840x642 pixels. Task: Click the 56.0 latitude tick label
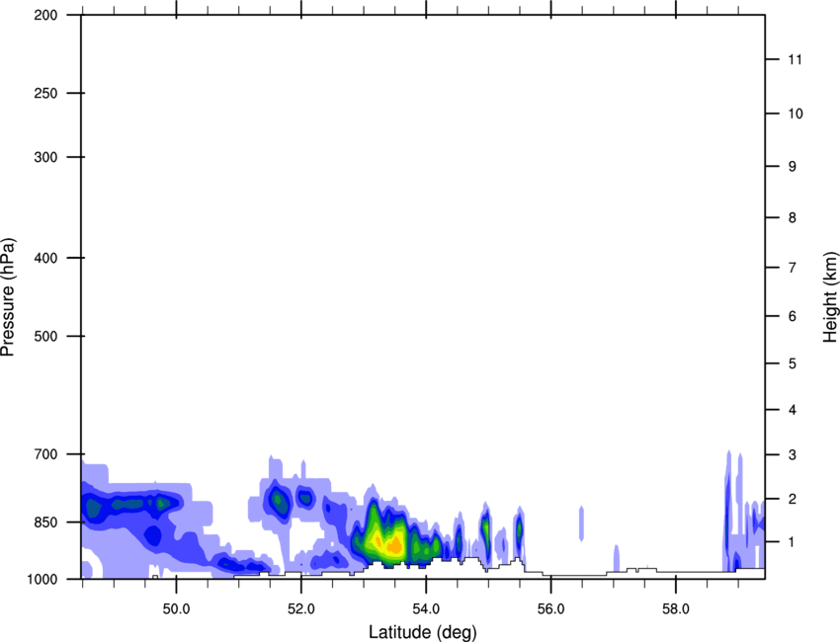pos(550,609)
